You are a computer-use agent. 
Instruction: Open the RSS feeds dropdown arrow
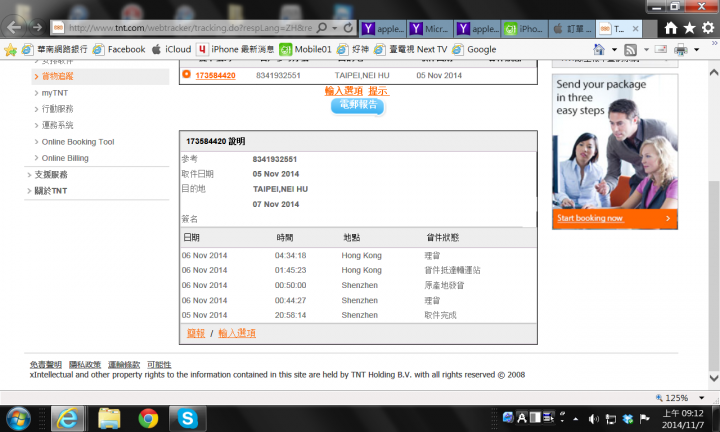click(646, 50)
